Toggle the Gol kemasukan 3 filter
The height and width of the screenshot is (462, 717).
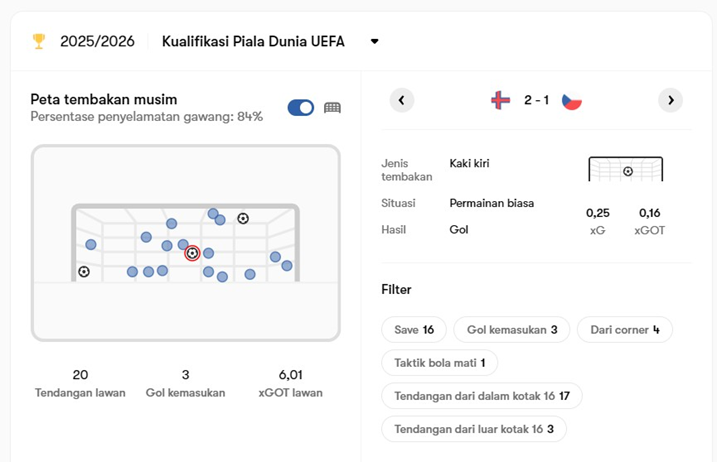[512, 330]
